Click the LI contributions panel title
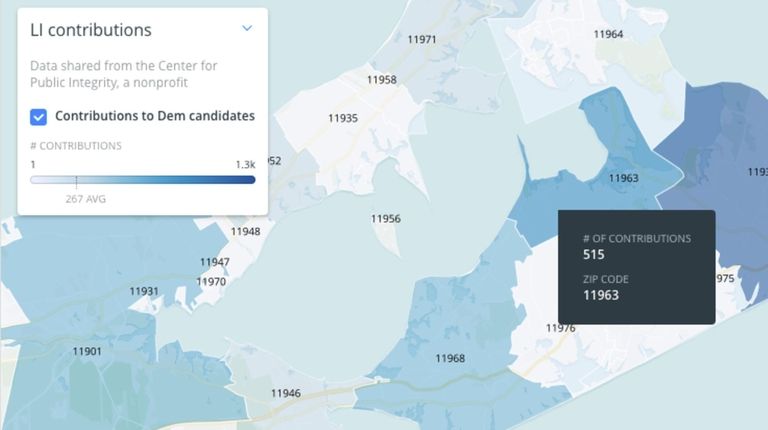The image size is (768, 430). [x=91, y=30]
